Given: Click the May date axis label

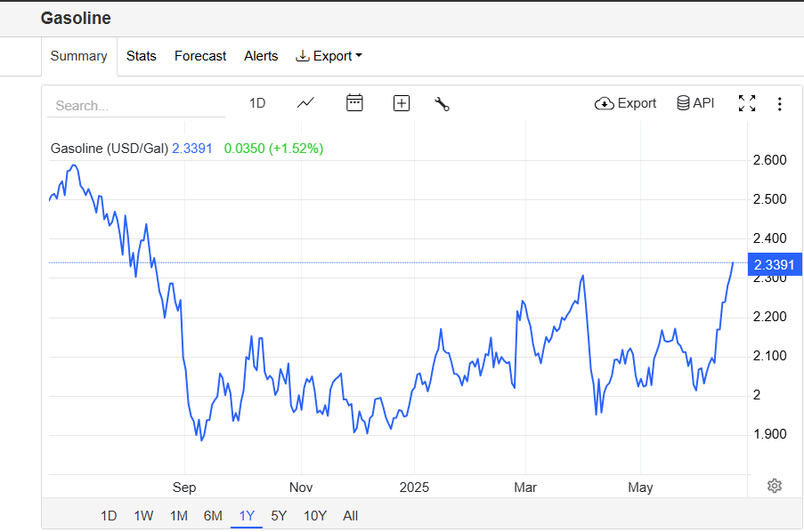Looking at the screenshot, I should [x=640, y=487].
